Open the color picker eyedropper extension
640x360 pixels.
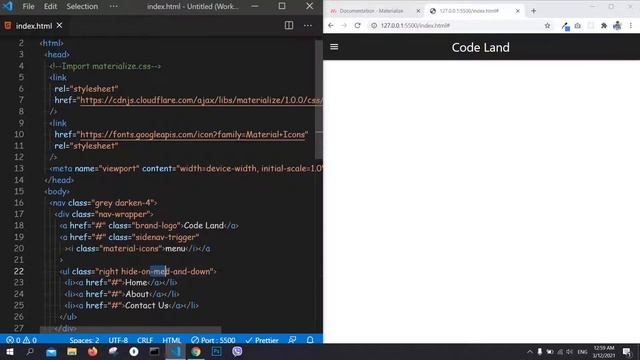pos(565,26)
